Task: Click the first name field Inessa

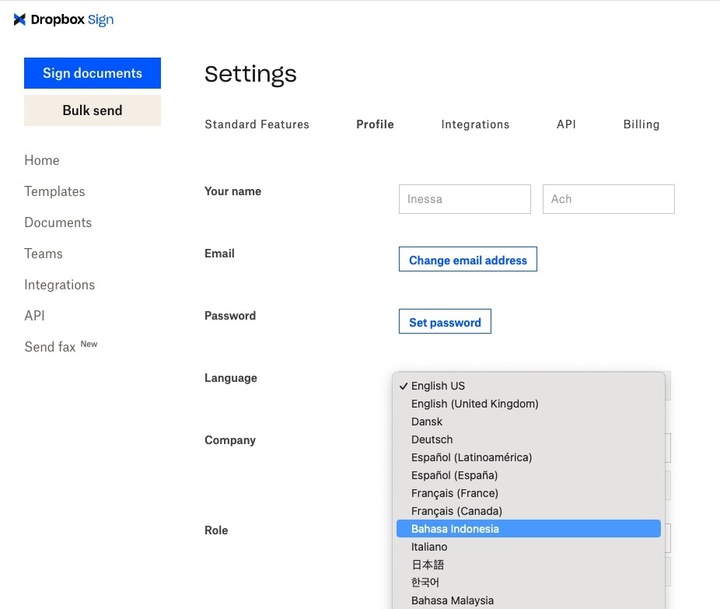Action: click(465, 199)
